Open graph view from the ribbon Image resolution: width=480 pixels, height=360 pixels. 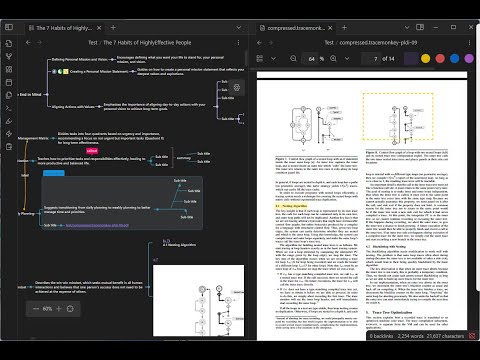click(x=9, y=56)
